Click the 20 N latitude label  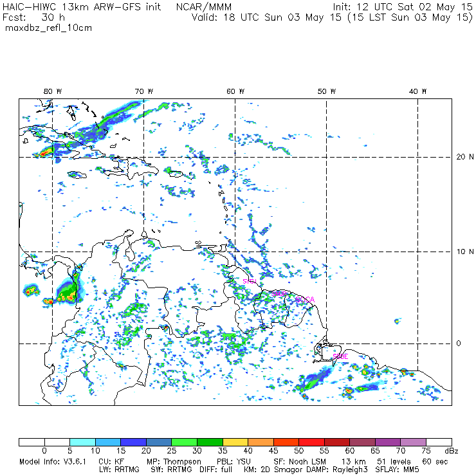465,157
